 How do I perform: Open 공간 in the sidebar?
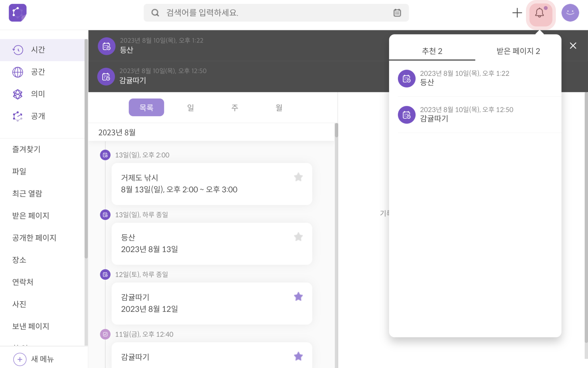(x=42, y=72)
